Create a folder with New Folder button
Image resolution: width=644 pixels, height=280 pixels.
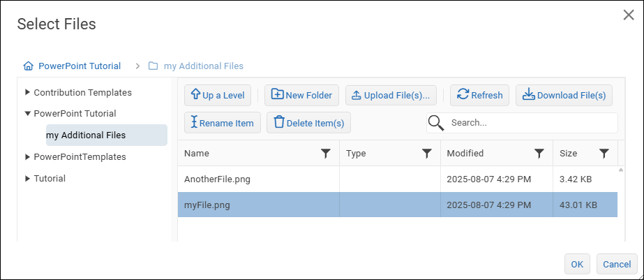(301, 95)
